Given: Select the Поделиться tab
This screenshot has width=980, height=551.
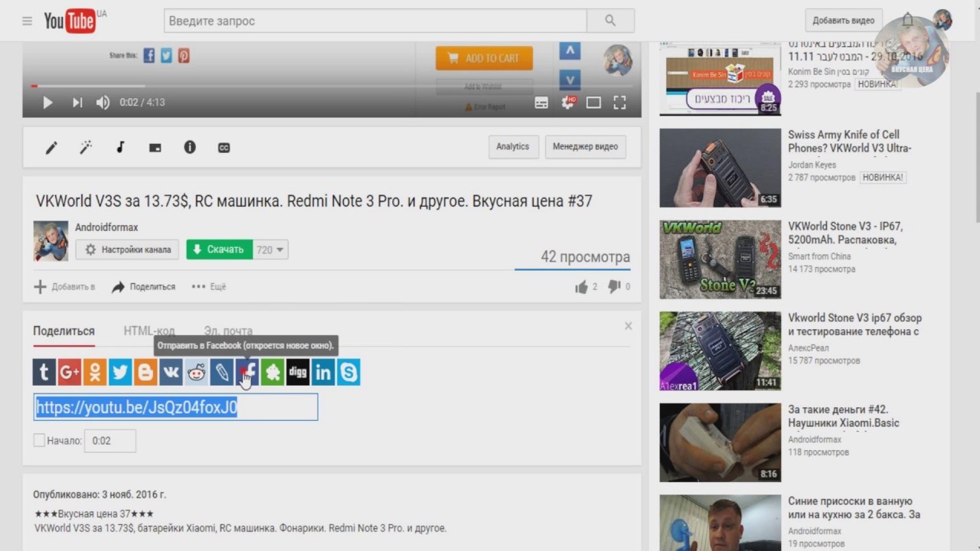Looking at the screenshot, I should point(64,331).
